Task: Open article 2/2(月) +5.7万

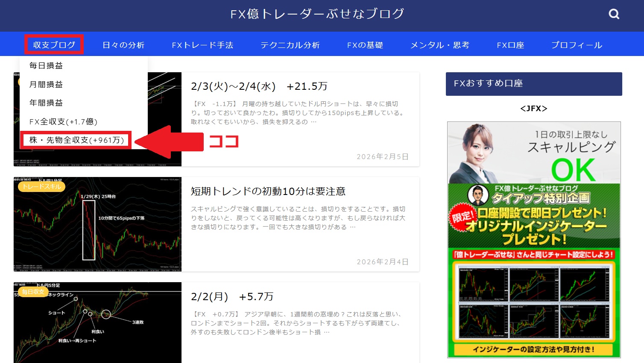Action: [232, 296]
